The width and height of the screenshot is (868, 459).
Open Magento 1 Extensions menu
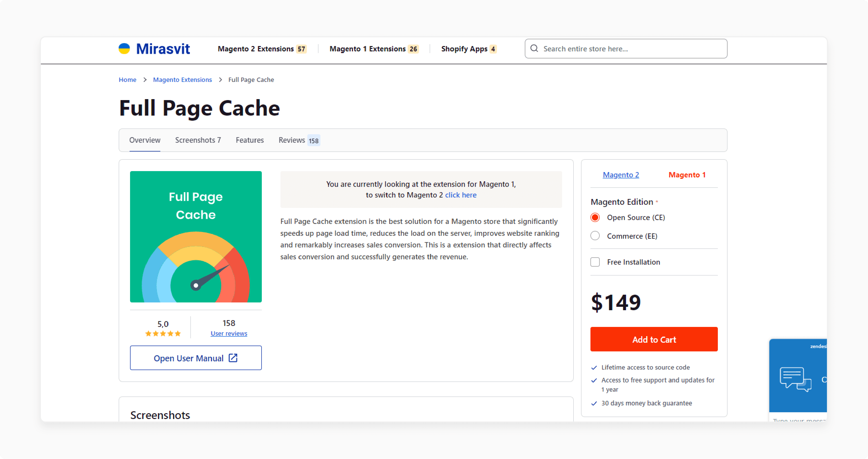[x=374, y=49]
